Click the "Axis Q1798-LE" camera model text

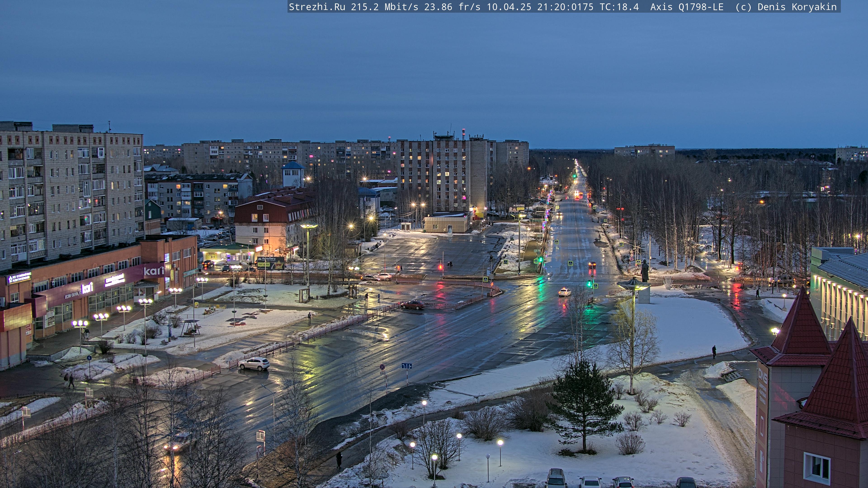[687, 7]
